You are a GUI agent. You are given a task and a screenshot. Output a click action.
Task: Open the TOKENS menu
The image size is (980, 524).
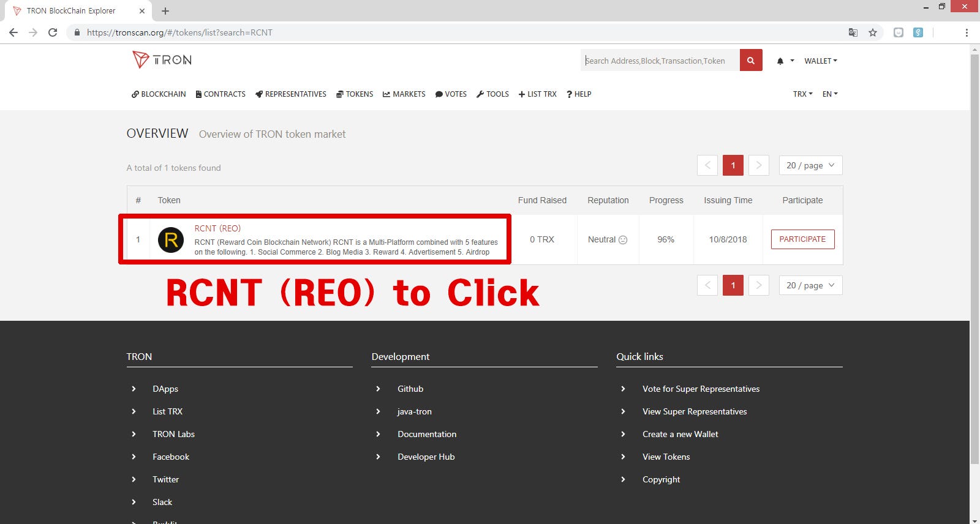[x=355, y=94]
